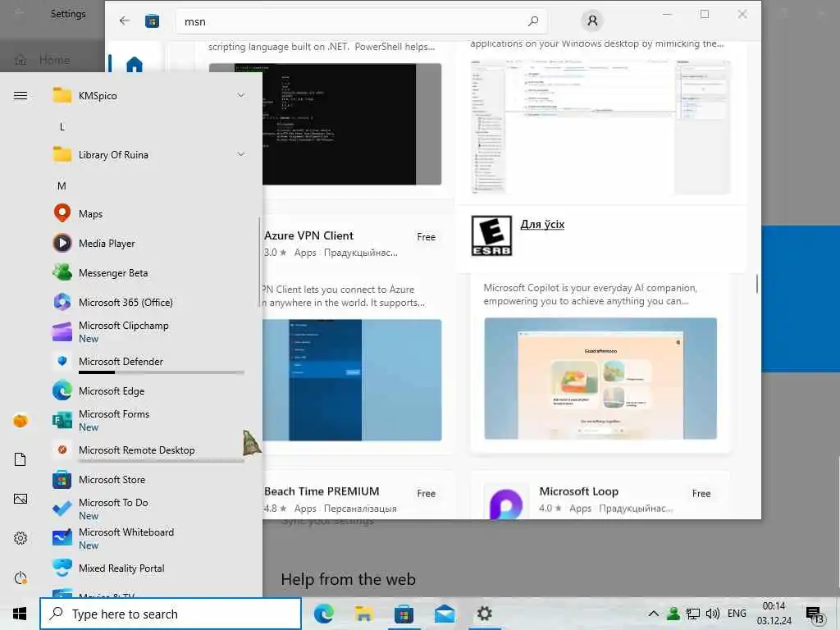Open the Azure VPN Client screenshot
Viewport: 840px width, 630px height.
(x=352, y=380)
